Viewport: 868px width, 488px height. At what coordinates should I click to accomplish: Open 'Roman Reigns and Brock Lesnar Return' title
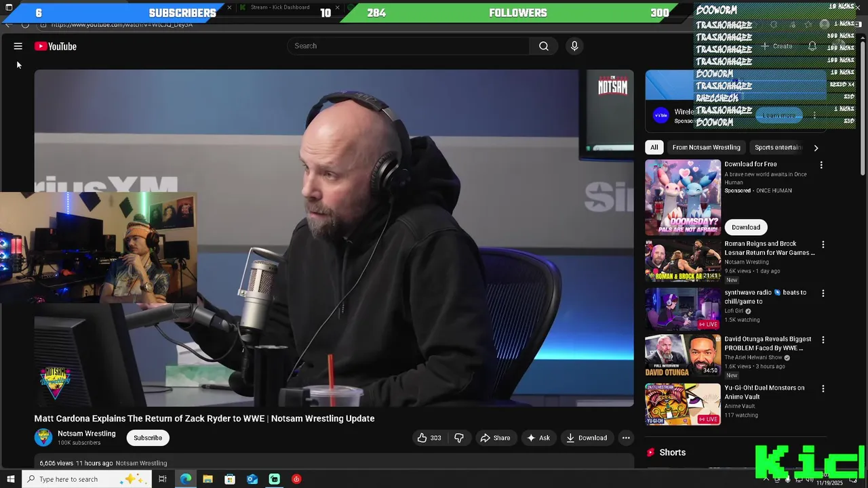click(770, 248)
